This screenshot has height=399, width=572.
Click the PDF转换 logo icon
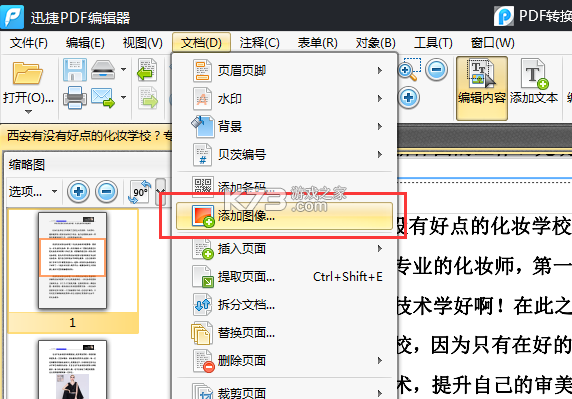504,16
